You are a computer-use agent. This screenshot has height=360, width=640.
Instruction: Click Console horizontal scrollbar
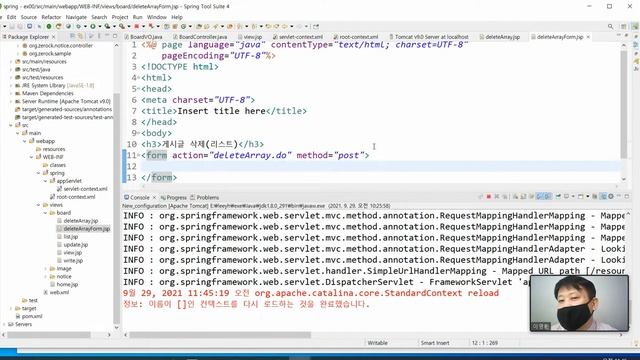pos(220,335)
